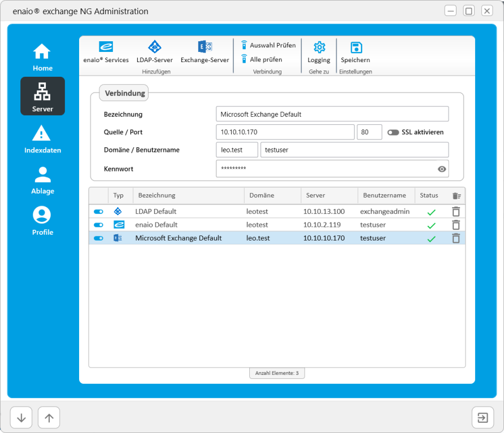The height and width of the screenshot is (433, 504).
Task: Maximize the administration window
Action: pyautogui.click(x=468, y=11)
